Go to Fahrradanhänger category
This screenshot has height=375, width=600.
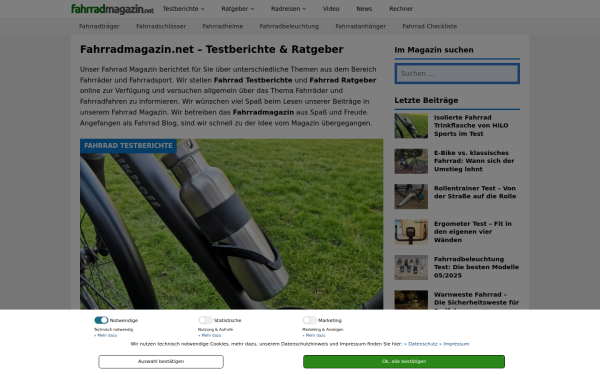(x=360, y=26)
